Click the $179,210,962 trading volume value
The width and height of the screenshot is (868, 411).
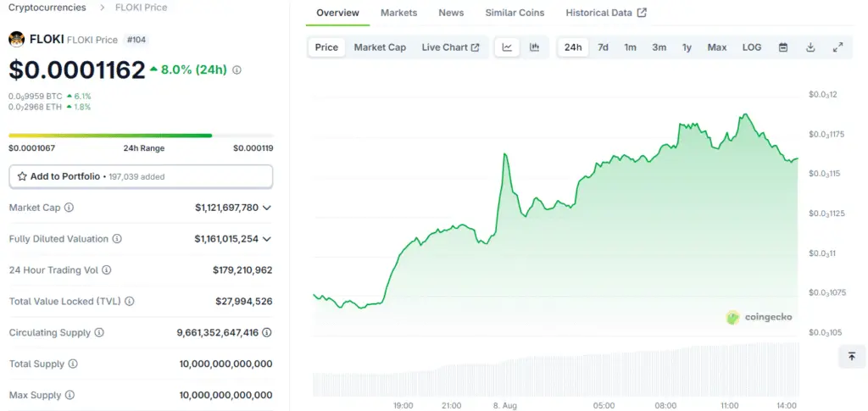pyautogui.click(x=242, y=270)
